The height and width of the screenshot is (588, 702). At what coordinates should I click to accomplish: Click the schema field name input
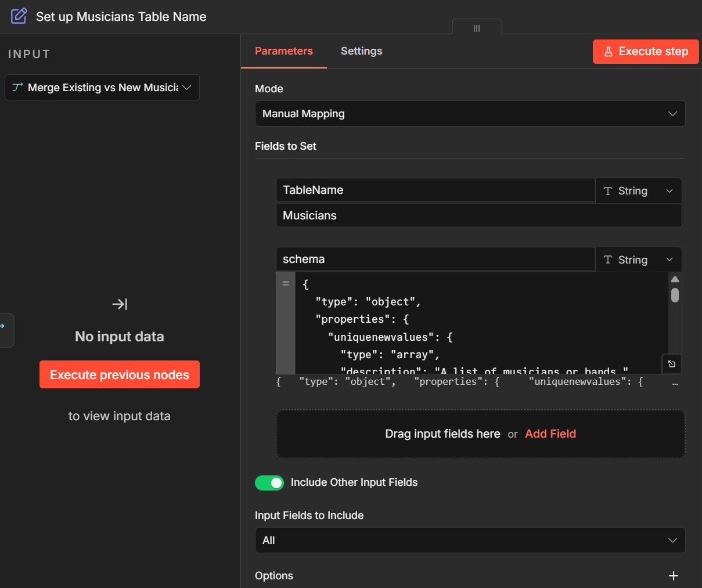pos(435,259)
